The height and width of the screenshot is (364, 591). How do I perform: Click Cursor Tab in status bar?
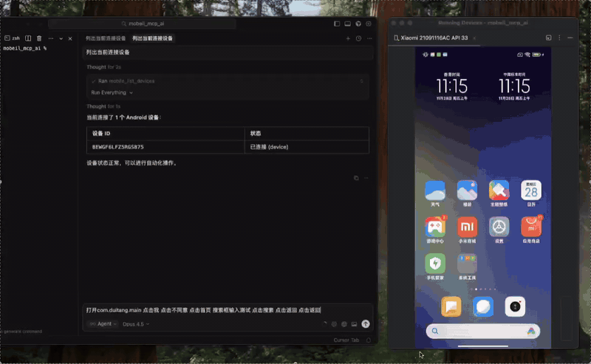click(x=346, y=340)
